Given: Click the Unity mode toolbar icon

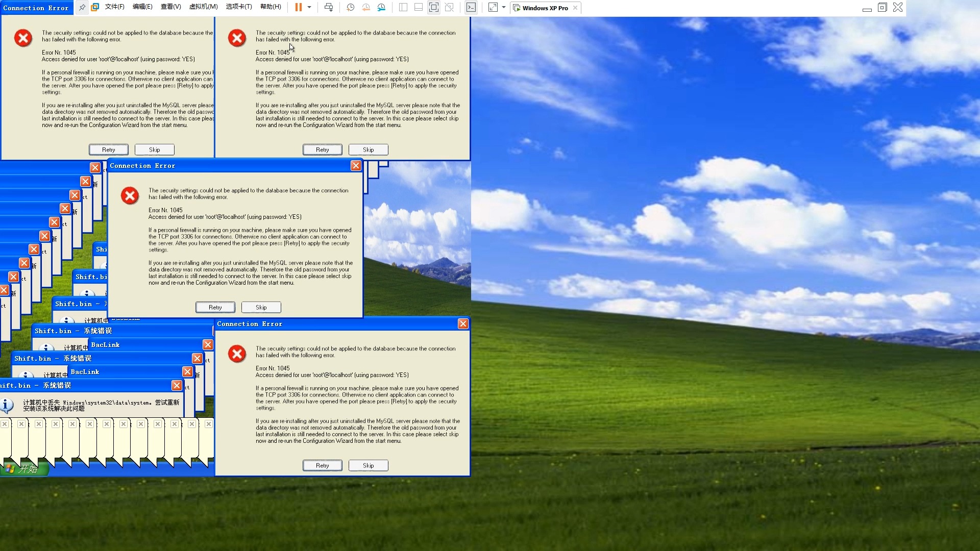Looking at the screenshot, I should (x=449, y=7).
